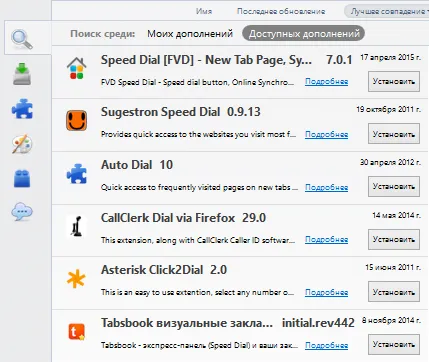429x362 pixels.
Task: Click description 'Provides quick access to the websites'
Action: pyautogui.click(x=198, y=134)
